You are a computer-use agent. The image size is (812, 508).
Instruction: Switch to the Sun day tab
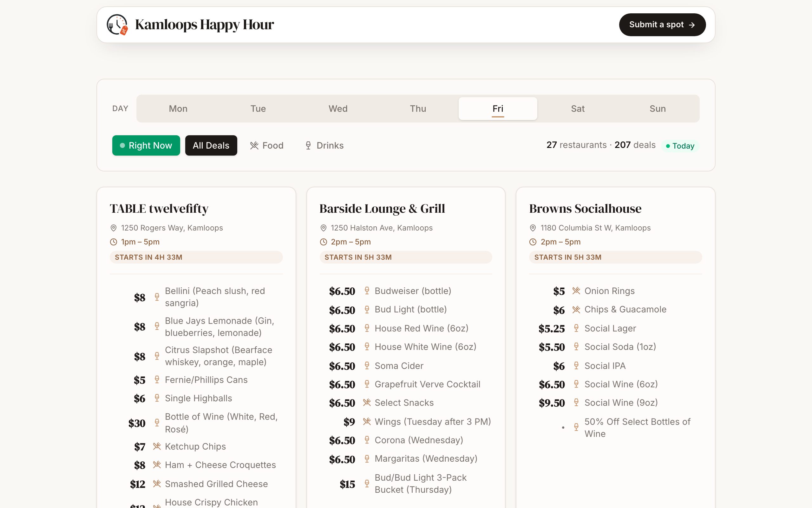658,109
